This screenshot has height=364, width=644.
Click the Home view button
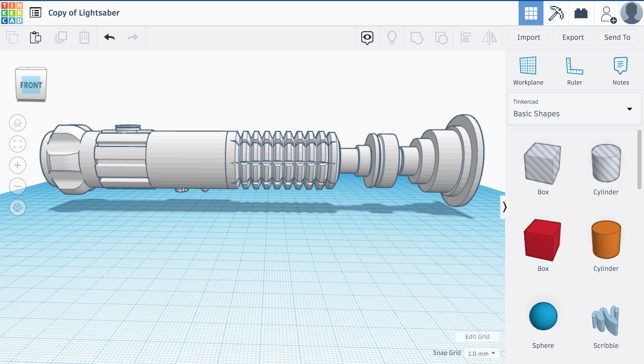pos(17,123)
